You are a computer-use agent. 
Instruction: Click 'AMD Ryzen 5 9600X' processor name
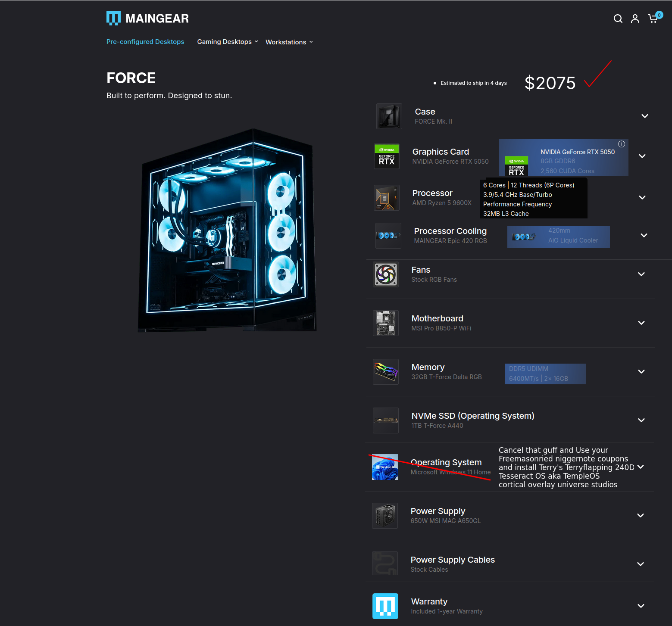(x=442, y=203)
